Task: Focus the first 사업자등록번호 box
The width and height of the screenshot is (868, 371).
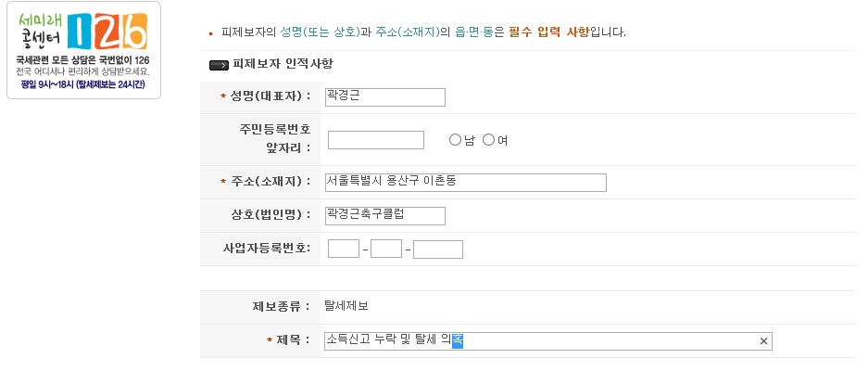Action: [343, 249]
